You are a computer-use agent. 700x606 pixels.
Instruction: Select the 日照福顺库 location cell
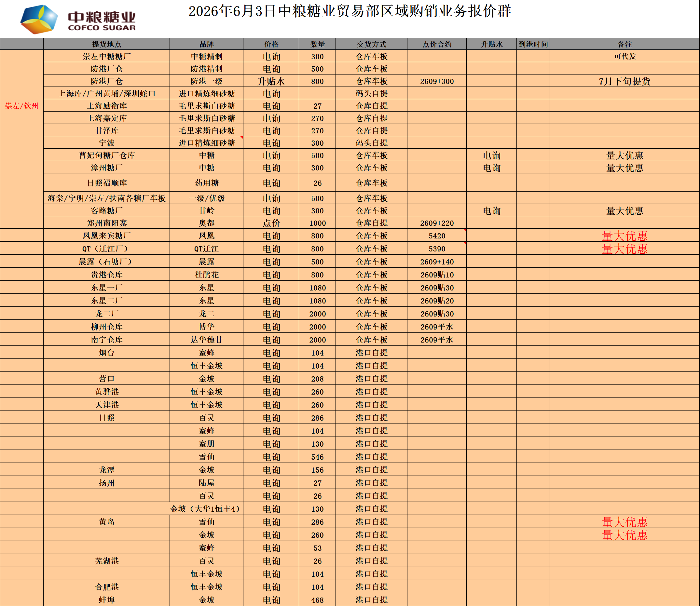[106, 183]
